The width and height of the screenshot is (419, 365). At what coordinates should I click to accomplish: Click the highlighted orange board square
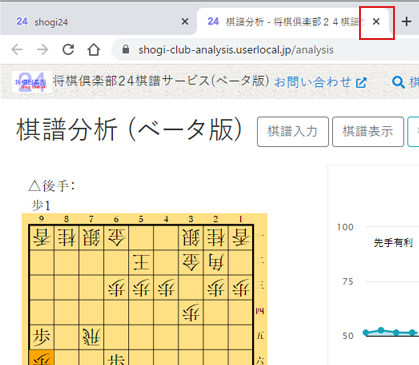click(x=42, y=357)
